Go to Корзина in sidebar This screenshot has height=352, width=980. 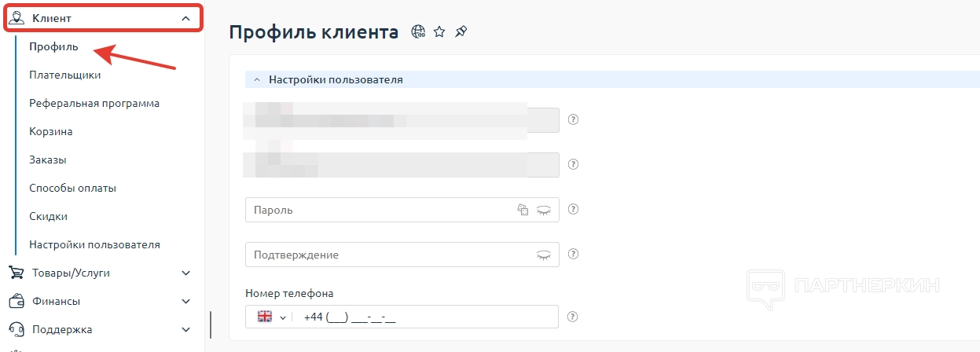click(x=51, y=132)
